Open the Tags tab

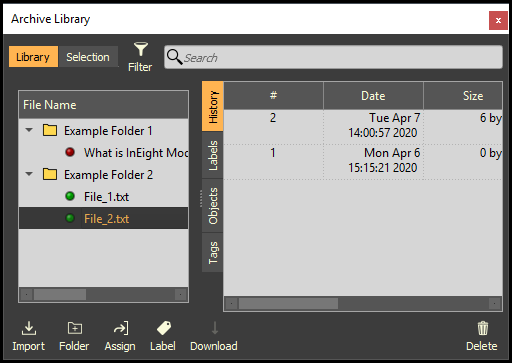click(213, 252)
